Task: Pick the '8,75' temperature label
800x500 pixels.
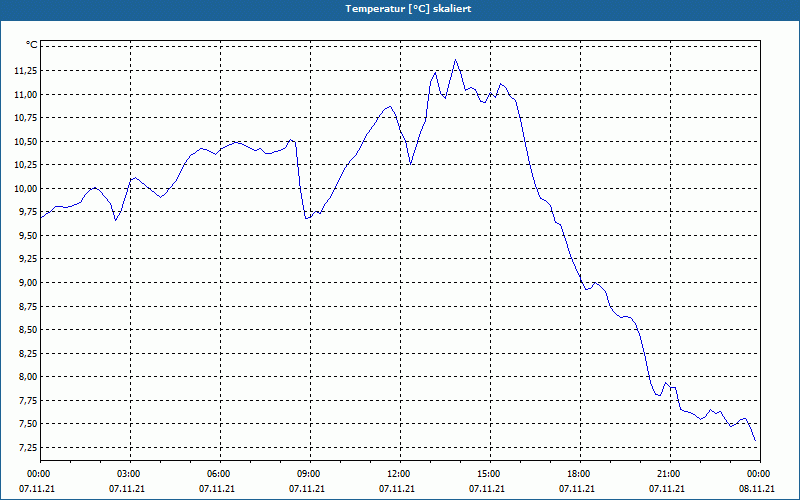Action: point(28,306)
